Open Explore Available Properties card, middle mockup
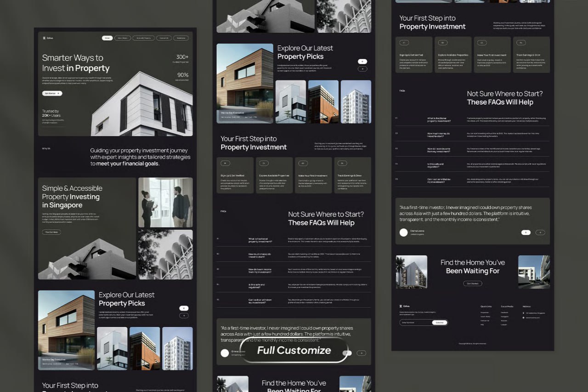Image resolution: width=588 pixels, height=392 pixels. (274, 175)
